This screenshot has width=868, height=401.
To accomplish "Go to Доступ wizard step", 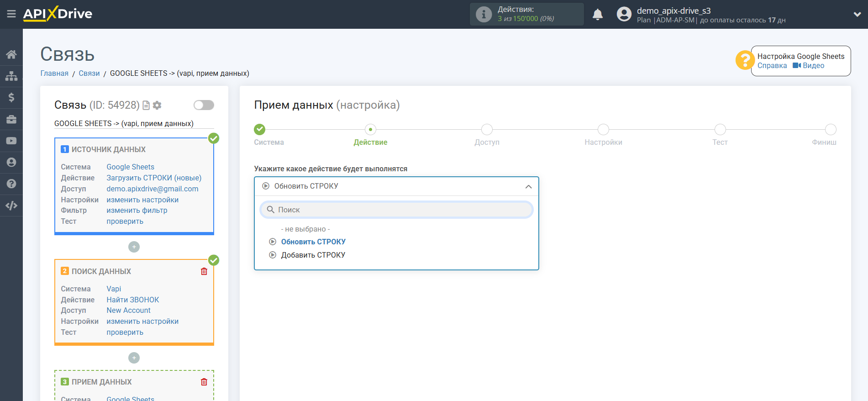I will pos(487,130).
